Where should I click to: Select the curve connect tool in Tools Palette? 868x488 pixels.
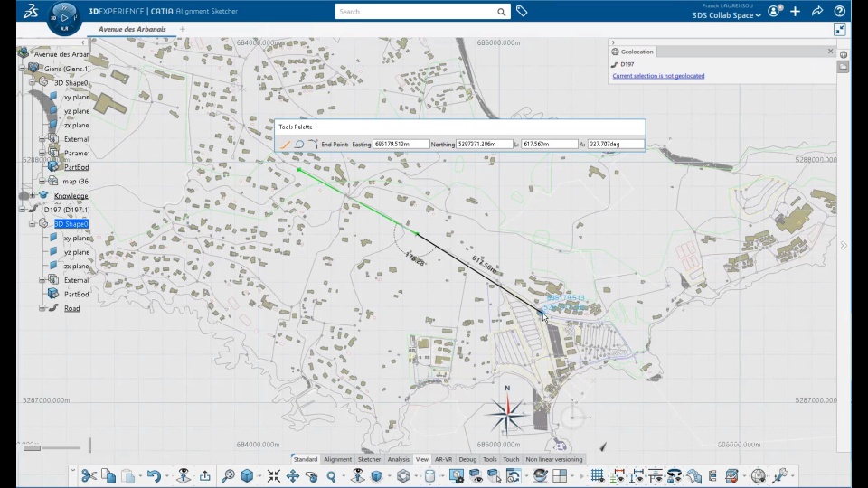pyautogui.click(x=314, y=144)
